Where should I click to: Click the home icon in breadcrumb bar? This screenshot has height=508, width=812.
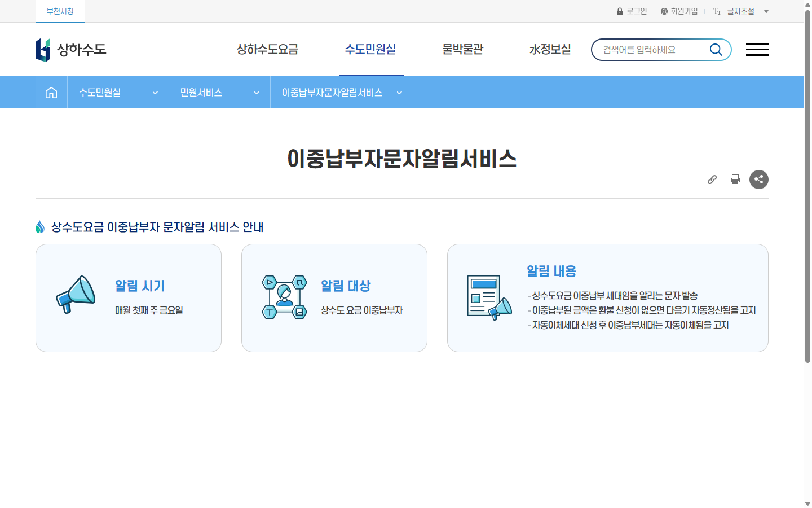point(51,93)
